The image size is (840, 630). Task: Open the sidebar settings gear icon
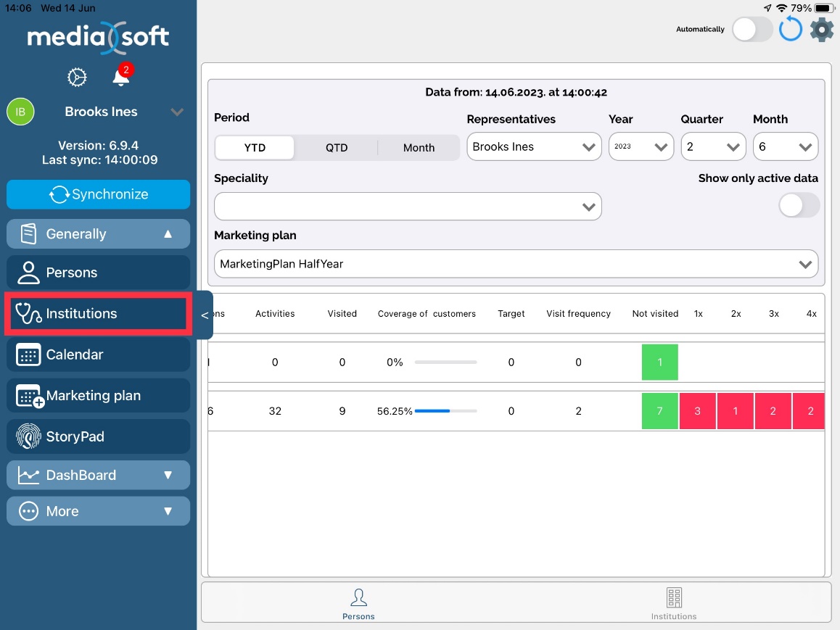click(x=77, y=77)
